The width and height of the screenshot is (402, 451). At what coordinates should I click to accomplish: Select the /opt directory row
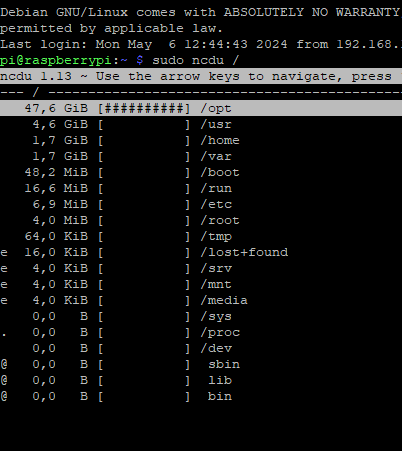coord(201,108)
